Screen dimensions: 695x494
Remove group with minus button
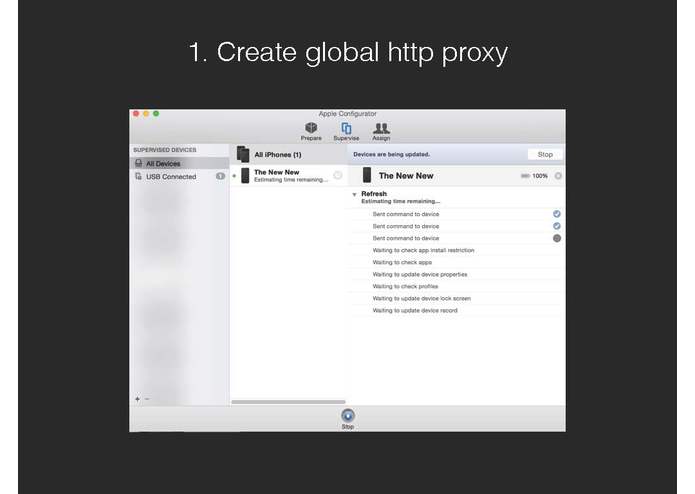pos(147,399)
